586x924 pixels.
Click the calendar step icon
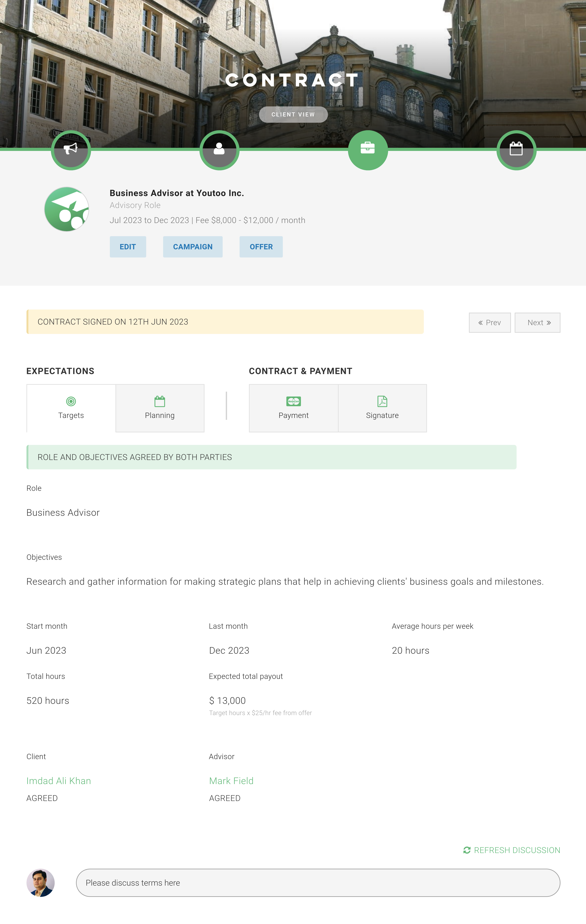point(516,150)
